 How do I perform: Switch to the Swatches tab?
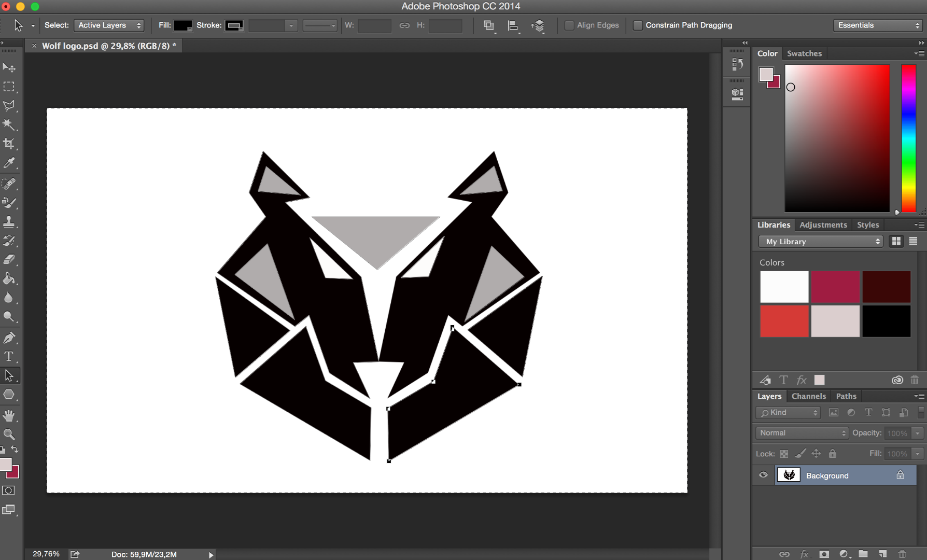pyautogui.click(x=804, y=53)
